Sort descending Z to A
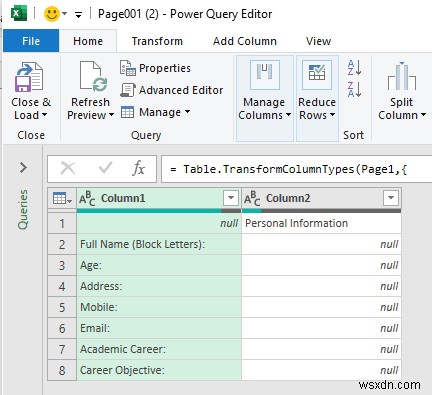The width and height of the screenshot is (432, 395). pyautogui.click(x=354, y=89)
